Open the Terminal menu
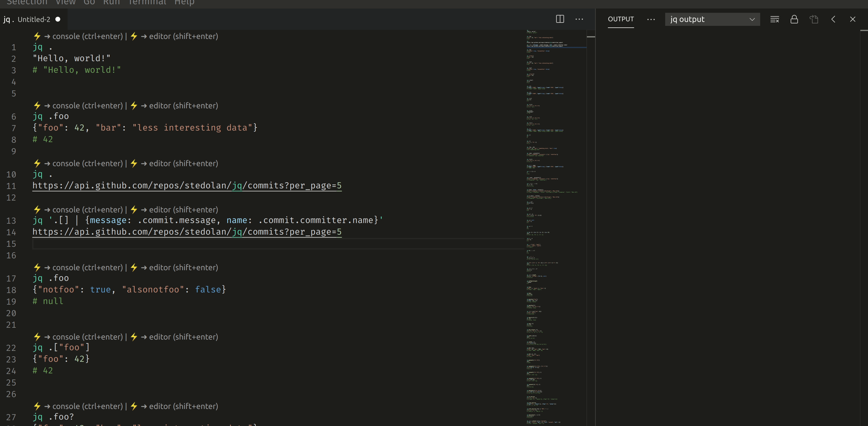 pyautogui.click(x=147, y=3)
